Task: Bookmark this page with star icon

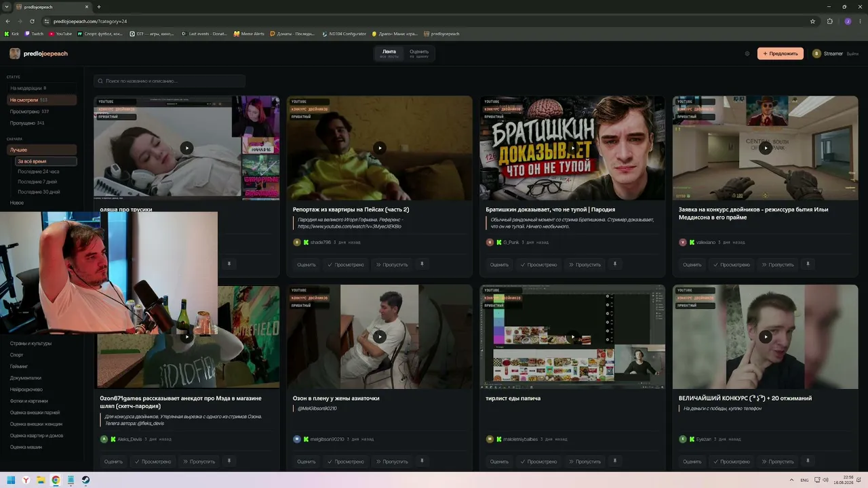Action: [812, 21]
